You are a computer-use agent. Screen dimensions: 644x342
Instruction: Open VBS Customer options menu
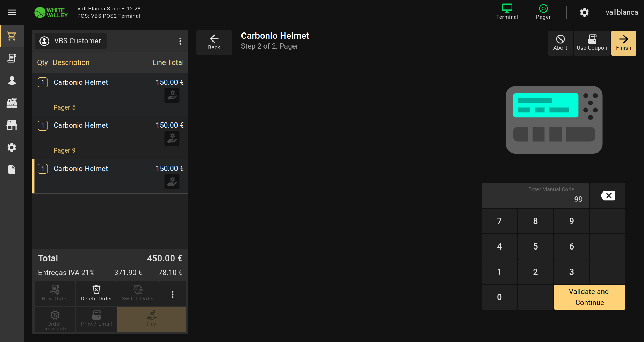[180, 41]
